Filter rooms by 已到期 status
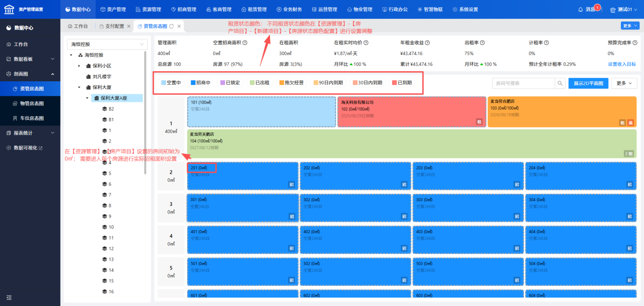644x306 pixels. coord(402,83)
